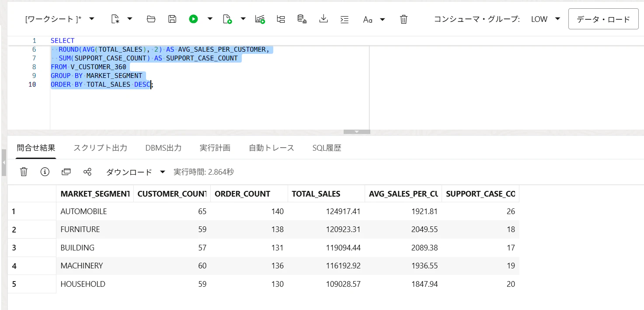This screenshot has width=644, height=310.
Task: Collapse the editor pane using splitter arrow
Action: (x=357, y=132)
